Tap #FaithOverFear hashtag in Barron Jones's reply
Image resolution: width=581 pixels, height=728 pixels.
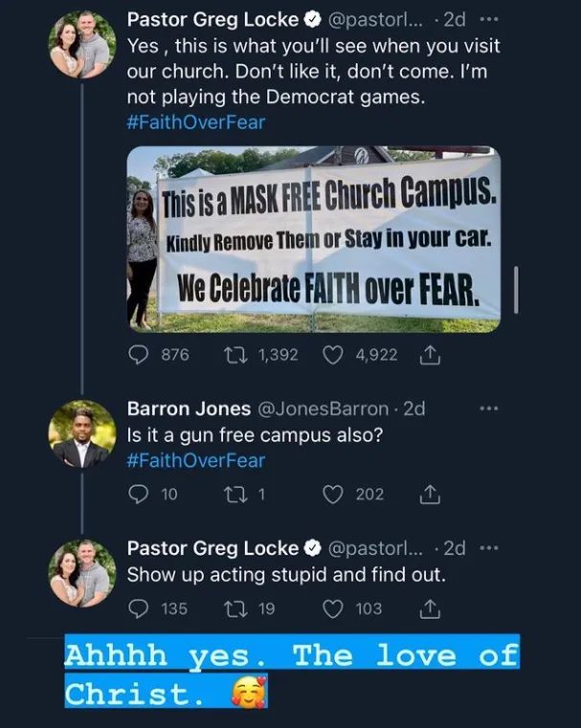pyautogui.click(x=195, y=460)
